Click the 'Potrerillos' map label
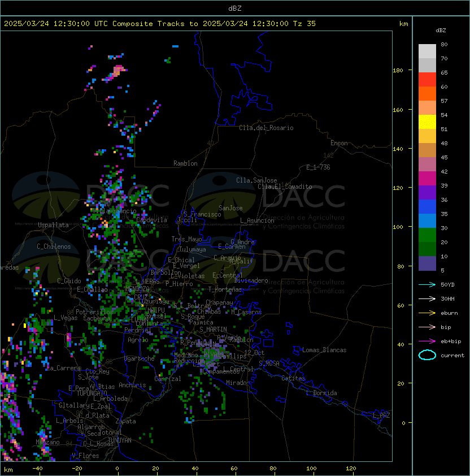Image resolution: width=470 pixels, height=476 pixels. pos(94,312)
